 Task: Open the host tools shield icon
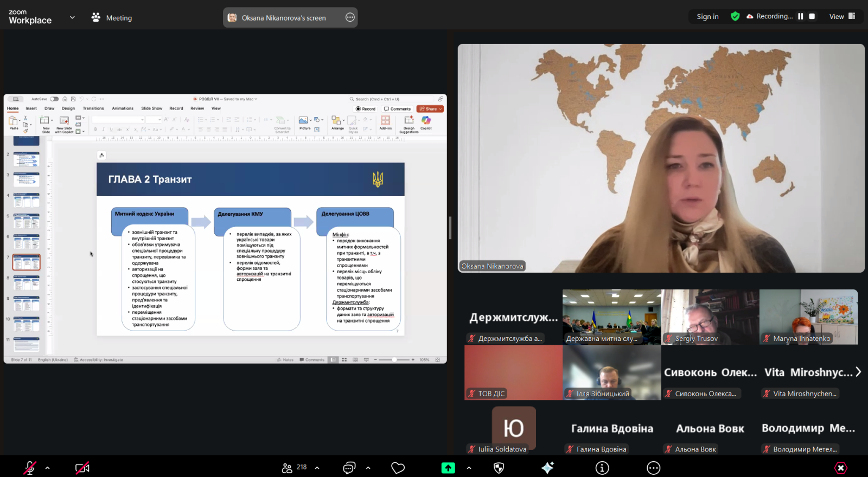(x=499, y=468)
